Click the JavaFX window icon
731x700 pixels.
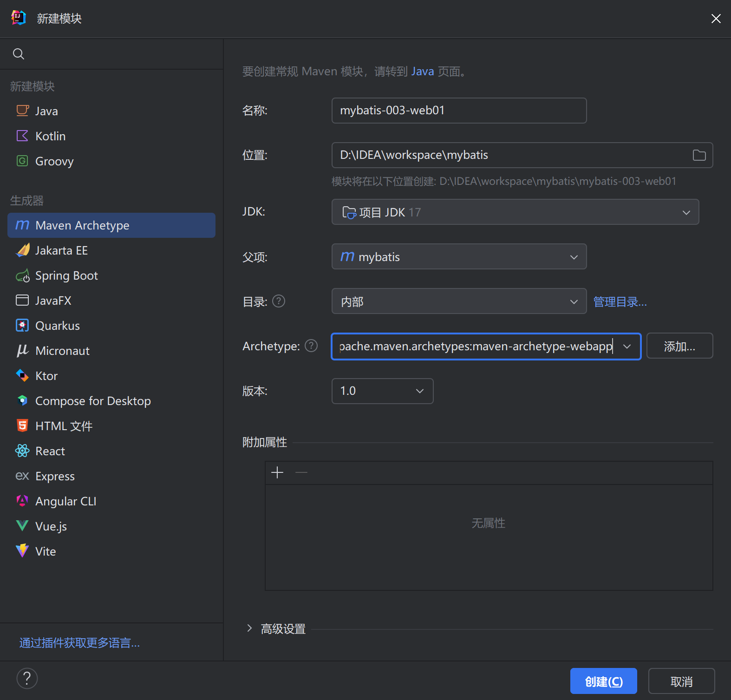(22, 300)
